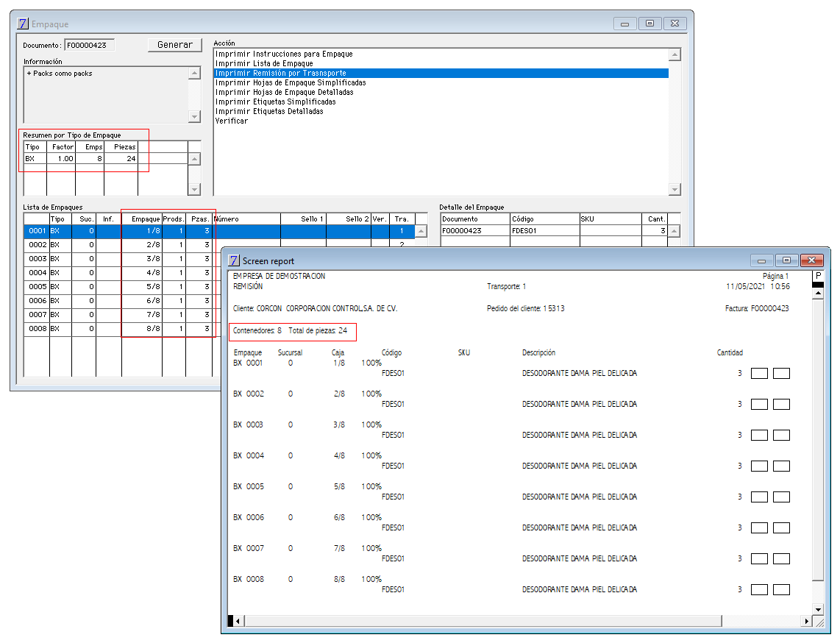Viewport: 840px width, 643px height.
Task: Click the Documento input field
Action: tap(90, 46)
